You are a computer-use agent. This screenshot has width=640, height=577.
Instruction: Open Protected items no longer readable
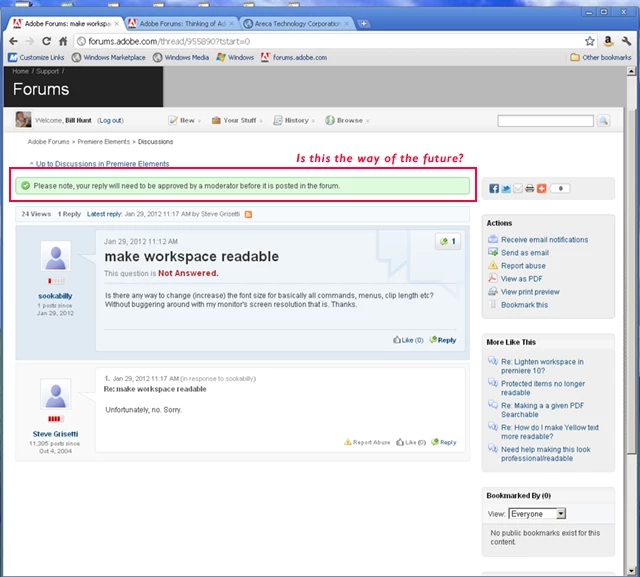543,388
